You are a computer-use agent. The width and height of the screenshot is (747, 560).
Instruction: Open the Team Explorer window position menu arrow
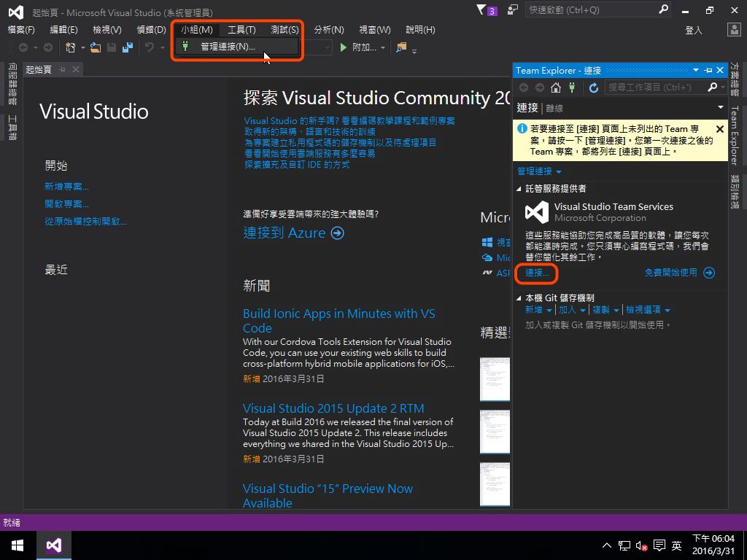point(695,71)
